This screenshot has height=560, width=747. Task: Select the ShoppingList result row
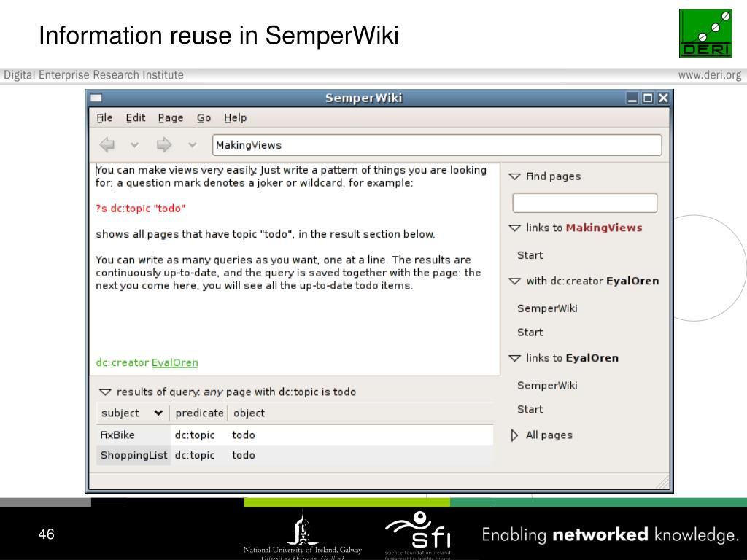tap(295, 455)
